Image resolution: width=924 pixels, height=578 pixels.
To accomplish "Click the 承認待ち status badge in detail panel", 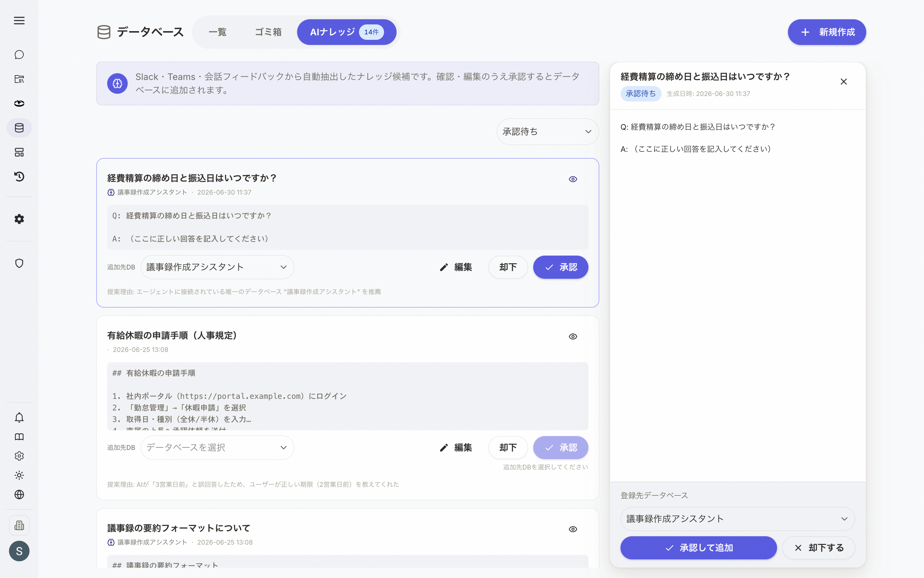I will click(x=641, y=94).
